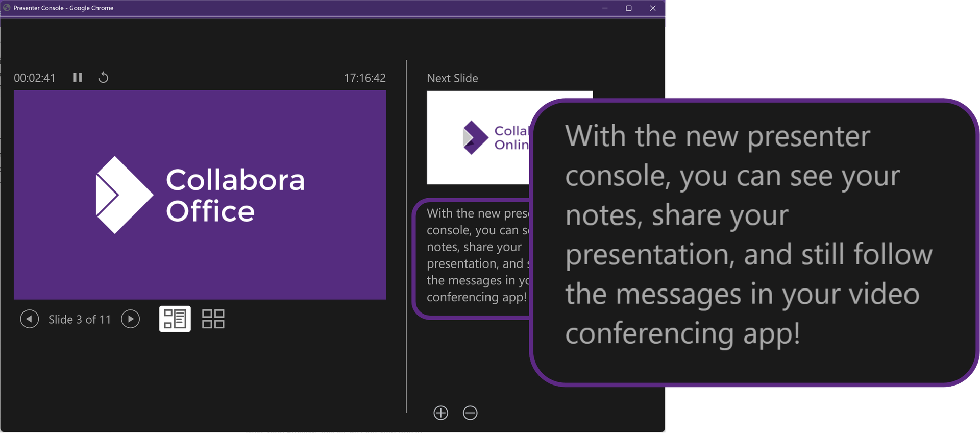The image size is (980, 433).
Task: Maximize the Presenter Console window
Action: pyautogui.click(x=629, y=8)
